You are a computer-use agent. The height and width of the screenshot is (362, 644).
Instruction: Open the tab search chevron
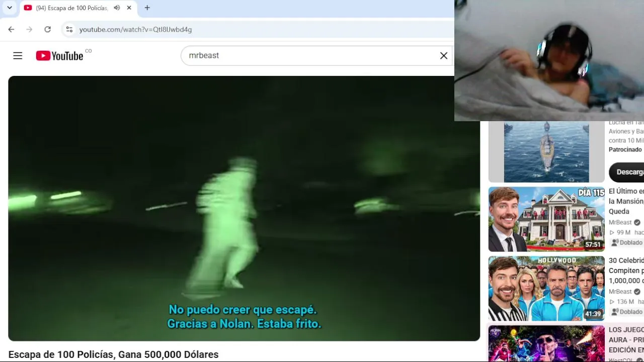10,8
